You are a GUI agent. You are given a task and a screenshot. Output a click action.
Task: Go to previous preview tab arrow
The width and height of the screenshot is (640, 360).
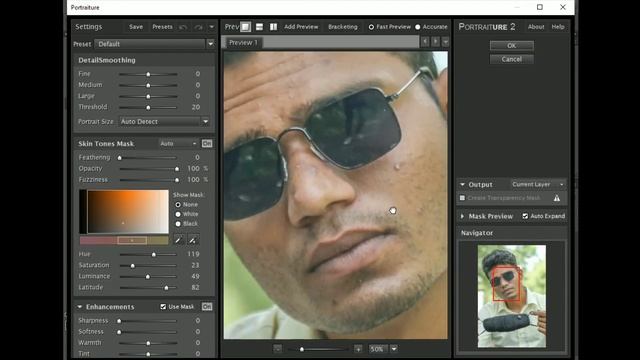(425, 42)
